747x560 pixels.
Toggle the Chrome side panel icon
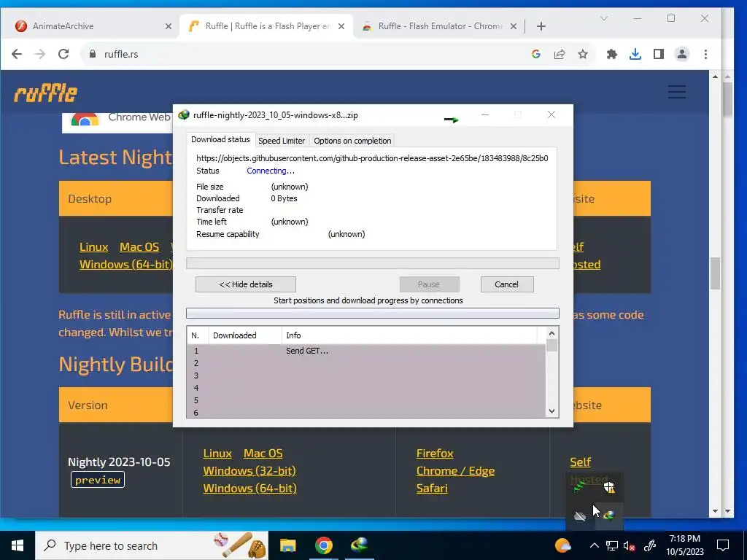tap(659, 54)
